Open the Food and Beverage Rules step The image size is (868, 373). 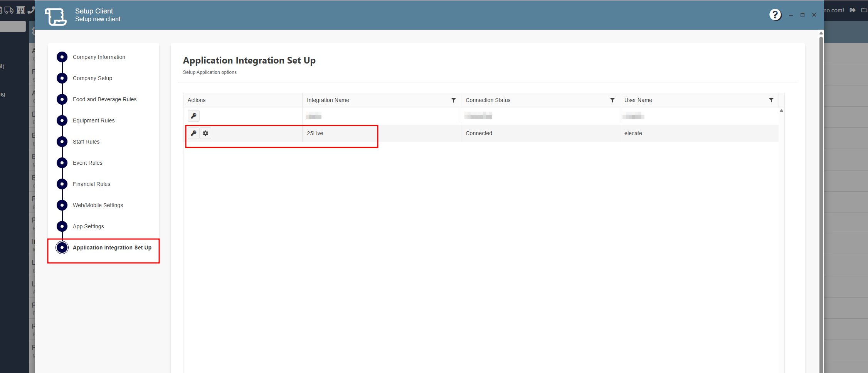(x=105, y=99)
